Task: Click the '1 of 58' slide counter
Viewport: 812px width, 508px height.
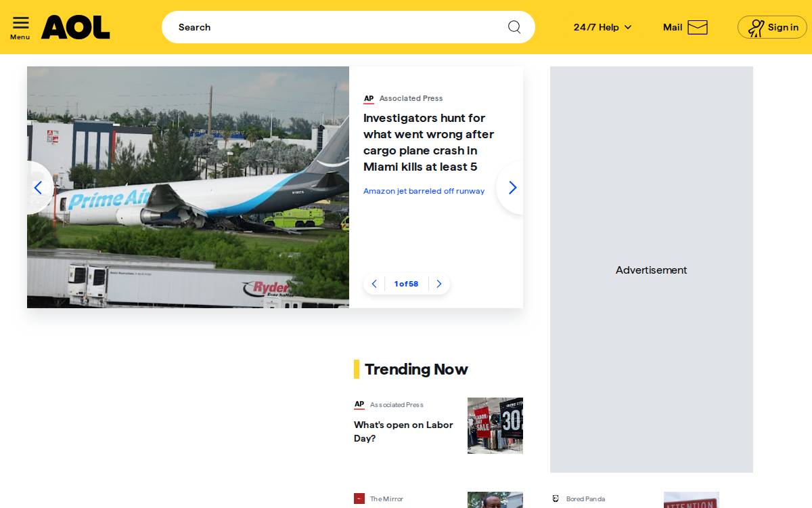Action: (407, 284)
